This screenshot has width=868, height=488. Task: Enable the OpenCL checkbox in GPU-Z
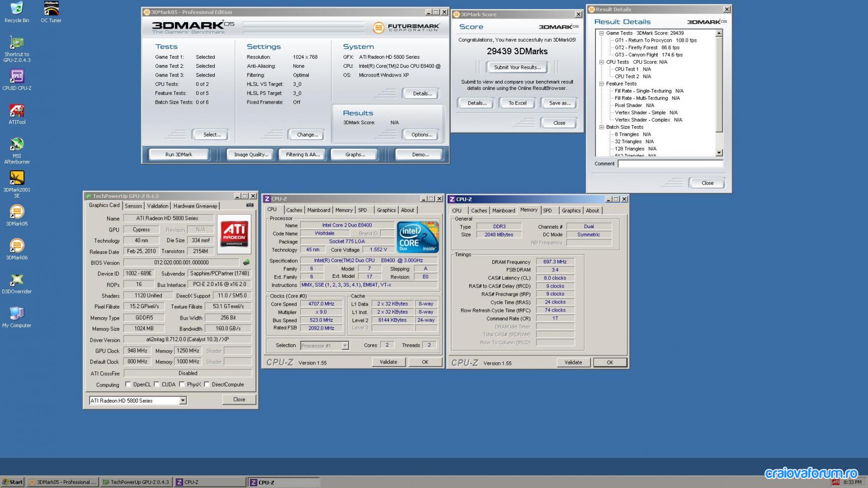(x=128, y=384)
